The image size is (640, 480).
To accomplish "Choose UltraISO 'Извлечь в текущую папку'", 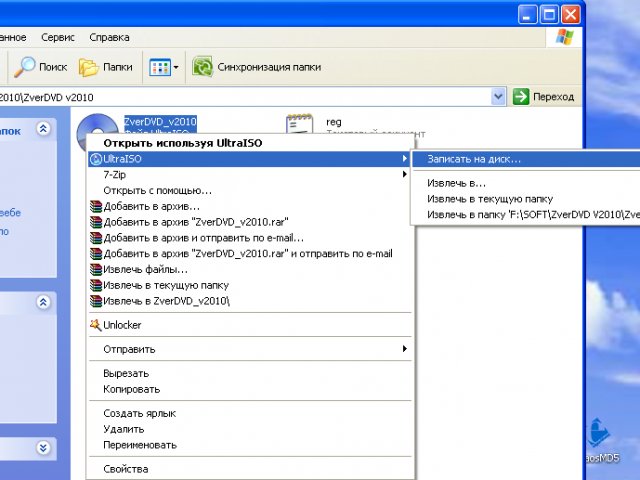I will (x=526, y=199).
